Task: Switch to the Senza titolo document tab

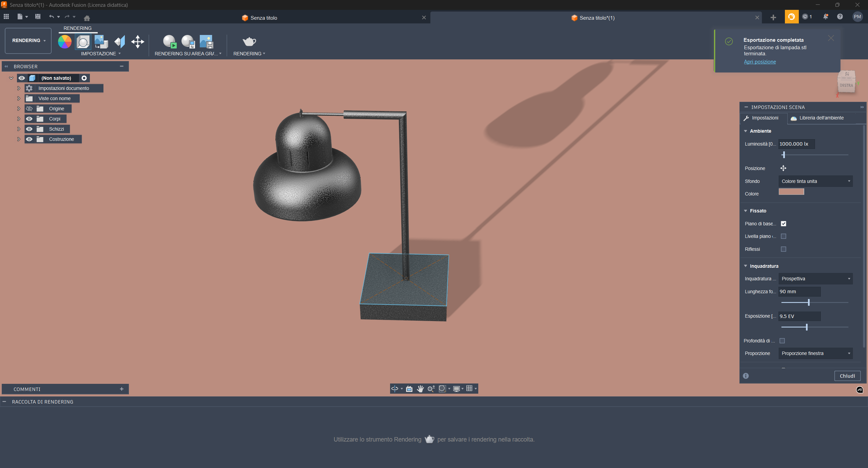Action: (x=264, y=18)
